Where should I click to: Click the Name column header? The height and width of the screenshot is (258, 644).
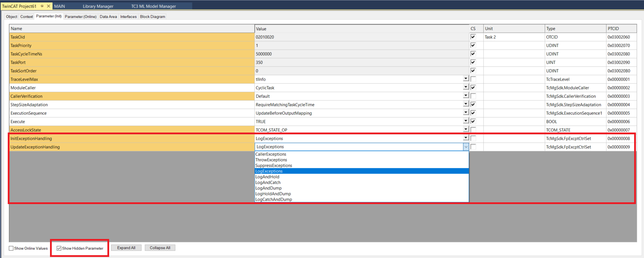[132, 29]
